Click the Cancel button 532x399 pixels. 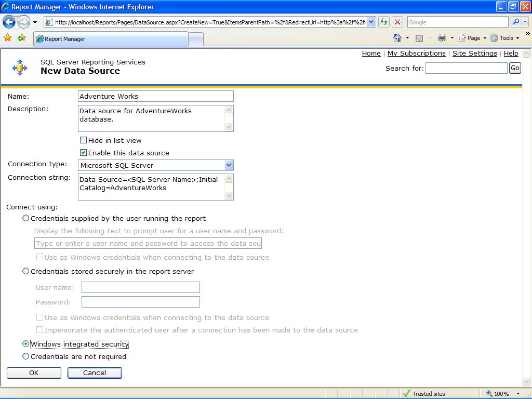tap(95, 373)
